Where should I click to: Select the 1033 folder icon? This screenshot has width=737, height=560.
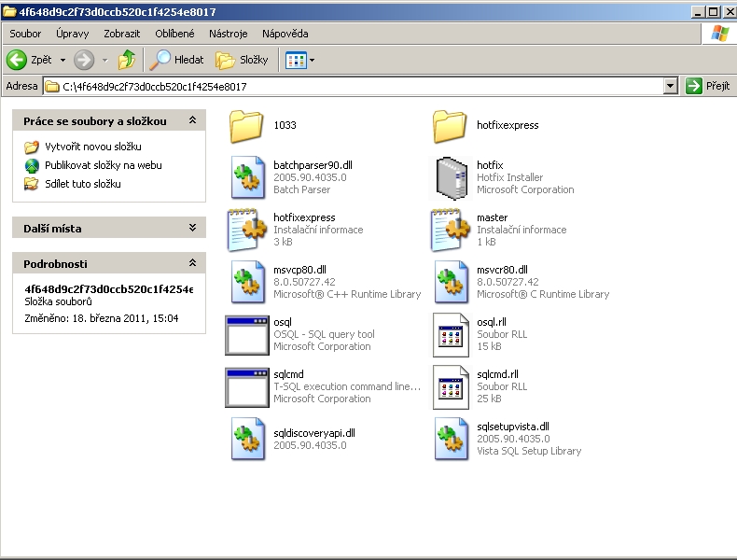246,126
